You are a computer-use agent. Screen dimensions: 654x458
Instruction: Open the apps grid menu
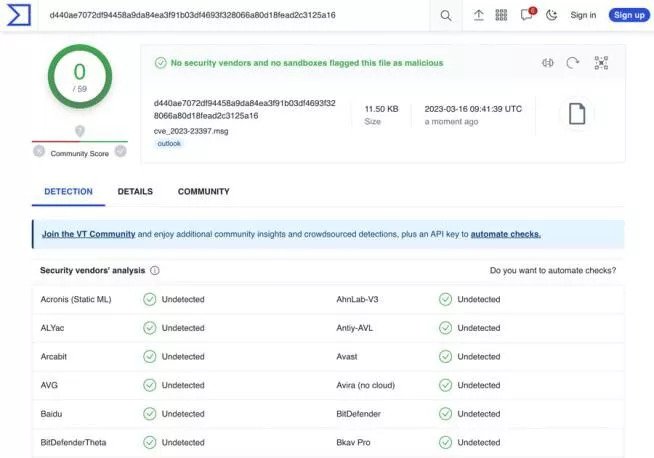coord(501,15)
